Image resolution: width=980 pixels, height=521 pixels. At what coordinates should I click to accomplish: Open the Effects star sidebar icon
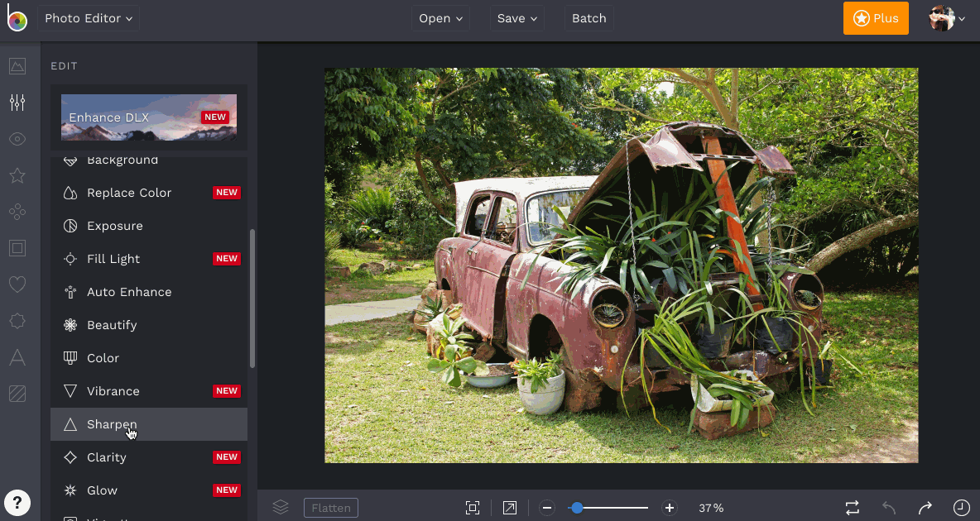pos(17,175)
